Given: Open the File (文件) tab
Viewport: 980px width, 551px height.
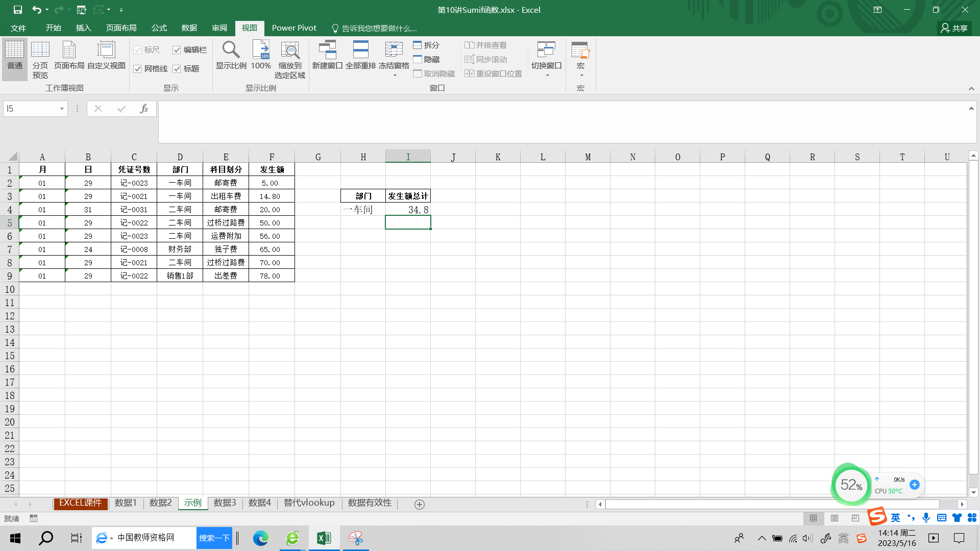Looking at the screenshot, I should (18, 28).
